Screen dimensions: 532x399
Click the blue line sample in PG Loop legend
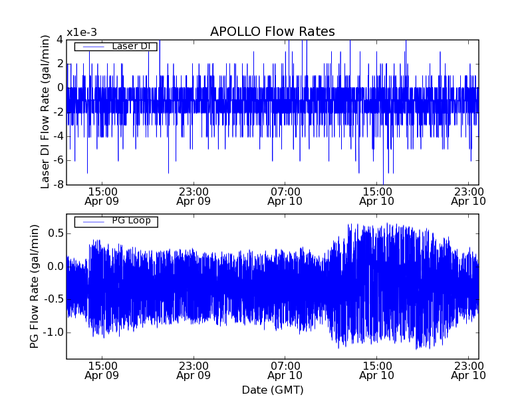93,222
